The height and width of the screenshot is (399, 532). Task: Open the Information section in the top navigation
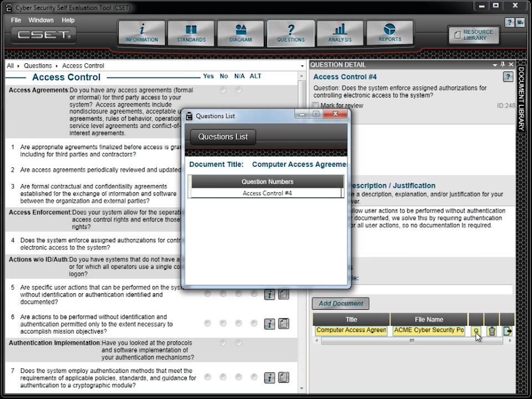pyautogui.click(x=141, y=33)
